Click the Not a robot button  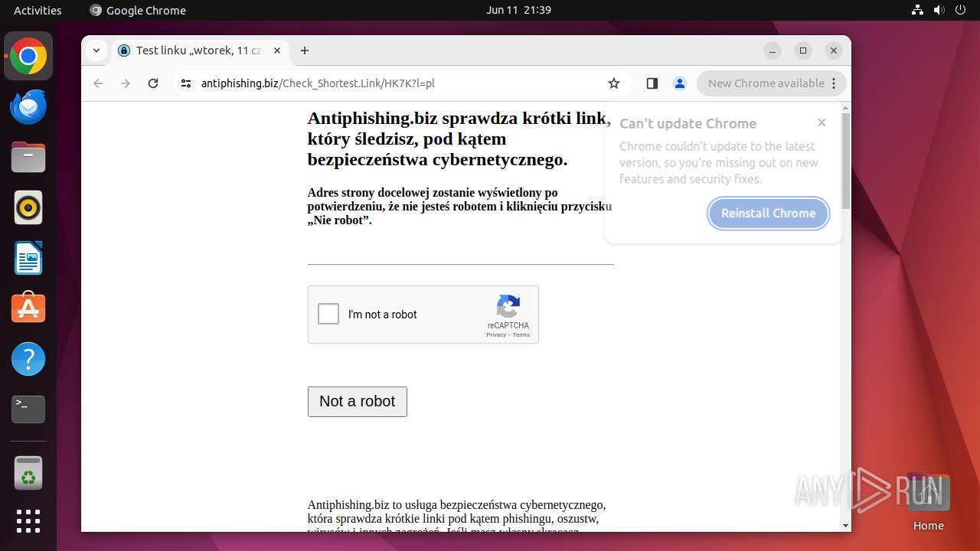tap(358, 402)
